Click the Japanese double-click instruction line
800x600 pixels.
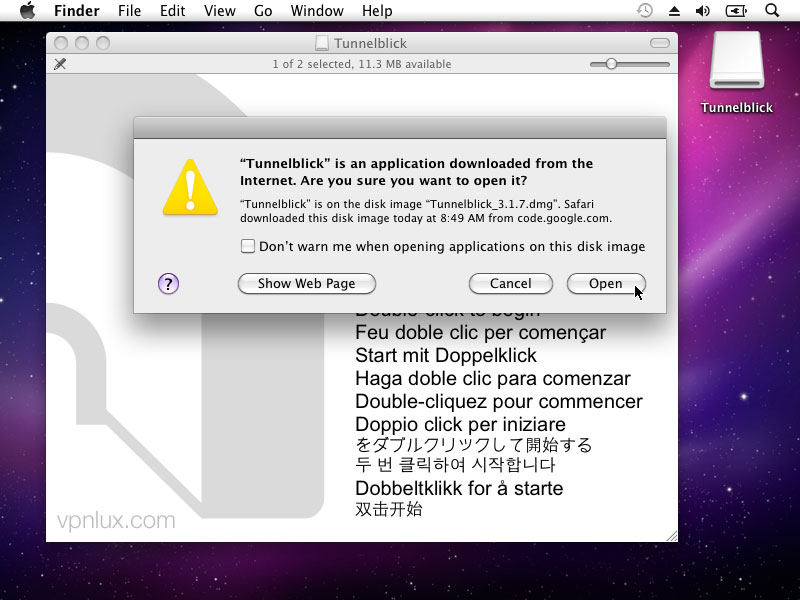(473, 445)
